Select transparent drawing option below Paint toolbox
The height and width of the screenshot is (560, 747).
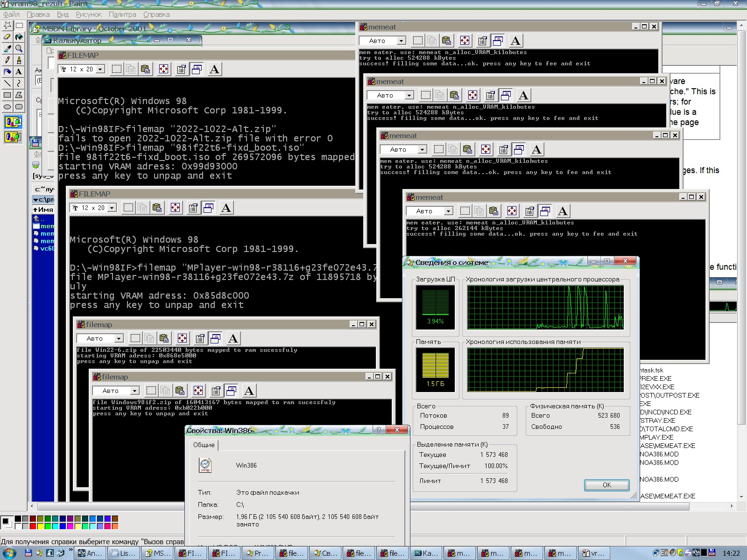(x=13, y=137)
